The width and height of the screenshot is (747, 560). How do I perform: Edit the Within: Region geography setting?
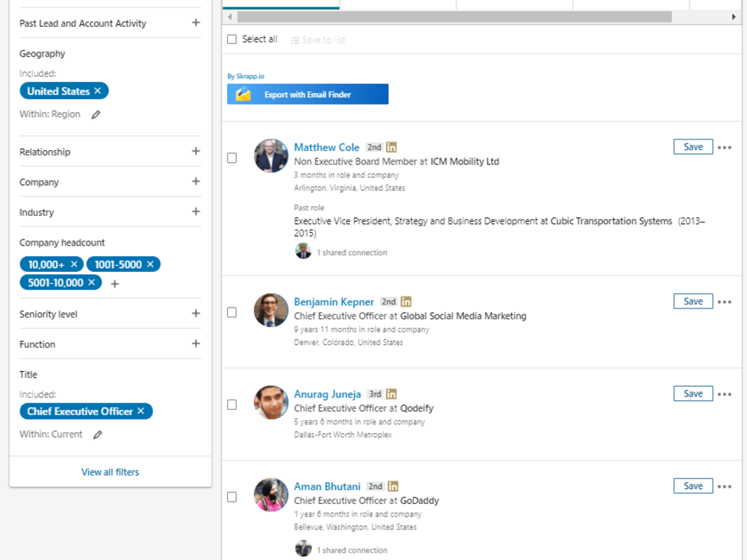[x=96, y=114]
